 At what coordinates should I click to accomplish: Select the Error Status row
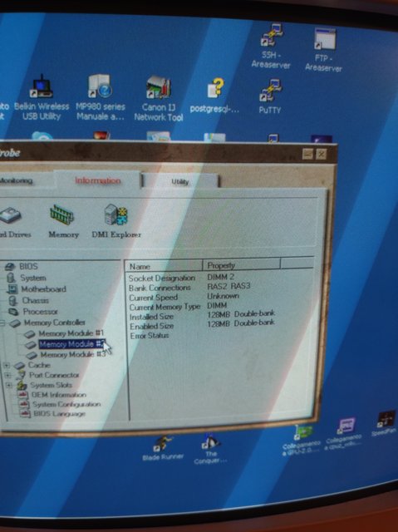pyautogui.click(x=150, y=336)
